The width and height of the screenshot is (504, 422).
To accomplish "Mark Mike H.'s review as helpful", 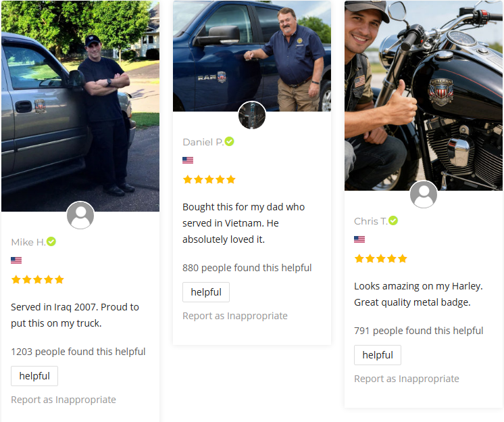I will coord(34,376).
